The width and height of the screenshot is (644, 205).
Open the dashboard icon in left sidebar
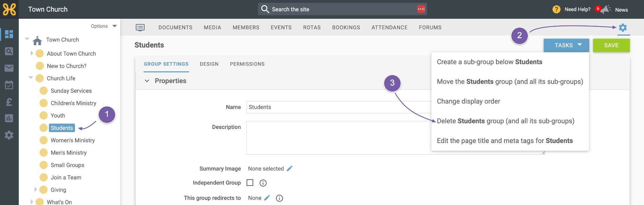pyautogui.click(x=9, y=34)
